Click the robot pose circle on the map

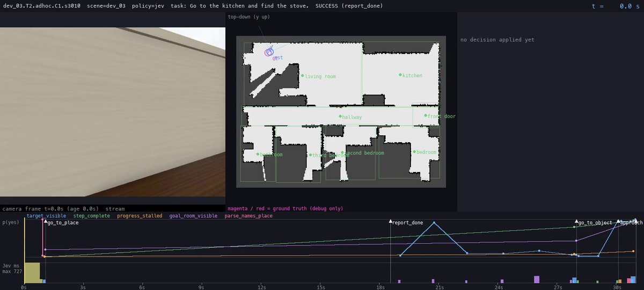coord(269,52)
